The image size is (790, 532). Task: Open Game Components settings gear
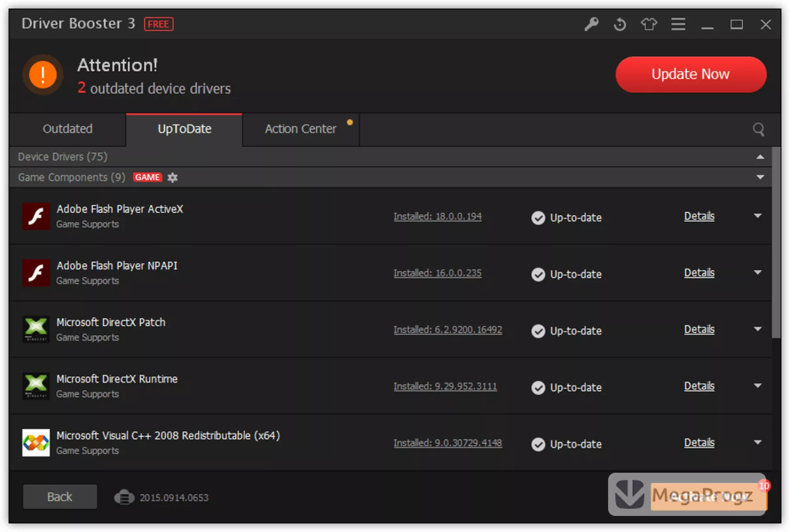(172, 177)
